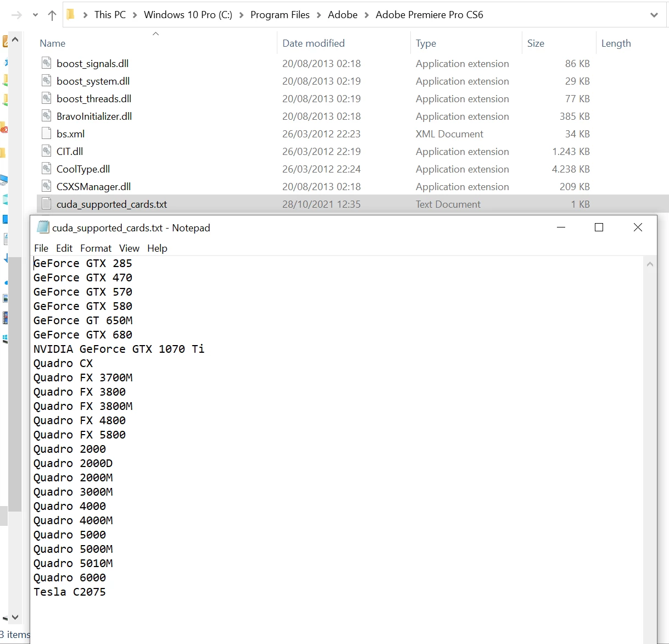Click the CoolType.dll file icon
Image resolution: width=669 pixels, height=644 pixels.
pos(47,169)
